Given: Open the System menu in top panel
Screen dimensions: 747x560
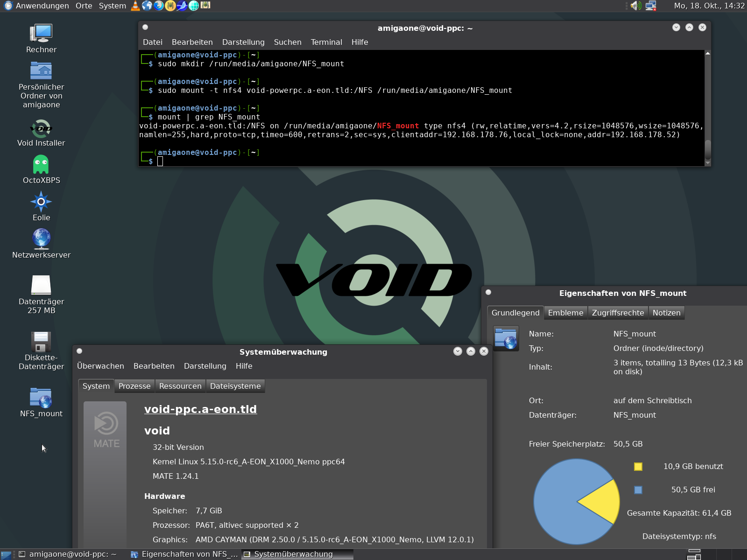Looking at the screenshot, I should pos(113,6).
